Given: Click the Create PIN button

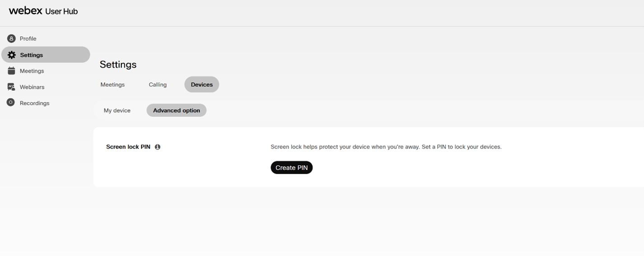Looking at the screenshot, I should pyautogui.click(x=292, y=168).
